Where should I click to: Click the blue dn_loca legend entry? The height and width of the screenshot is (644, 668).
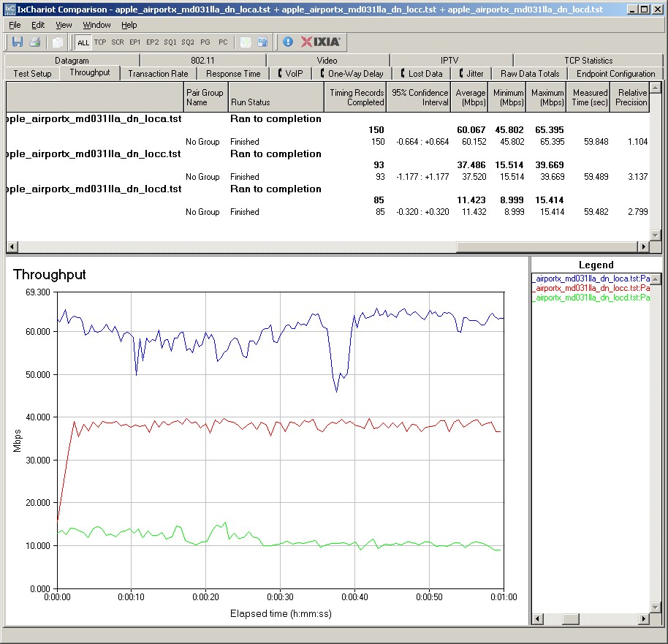[x=591, y=279]
